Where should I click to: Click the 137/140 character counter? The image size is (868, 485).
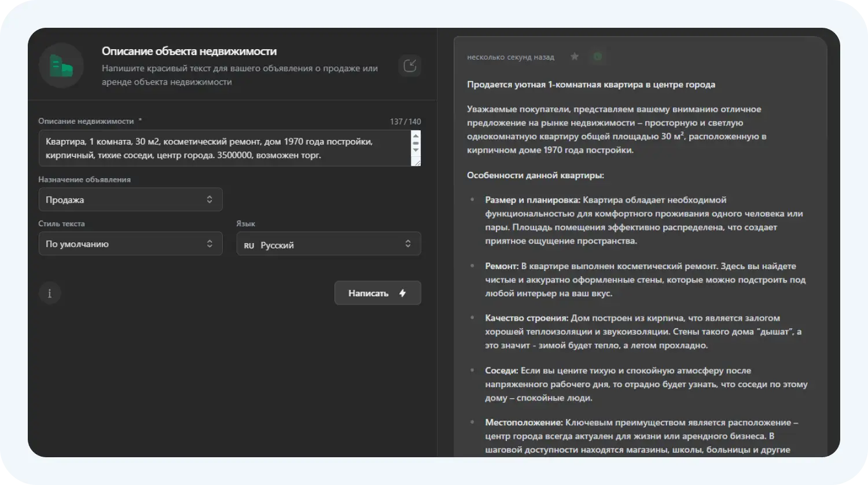(x=405, y=122)
